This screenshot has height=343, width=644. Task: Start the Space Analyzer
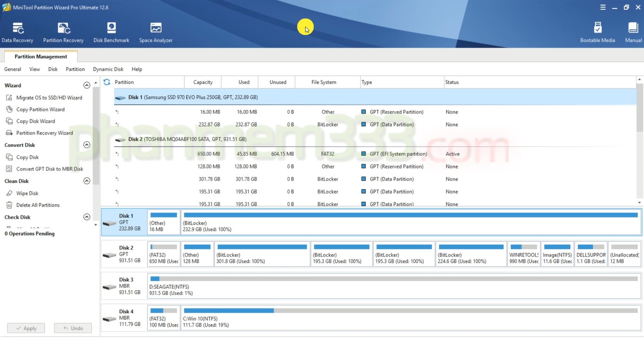coord(156,33)
